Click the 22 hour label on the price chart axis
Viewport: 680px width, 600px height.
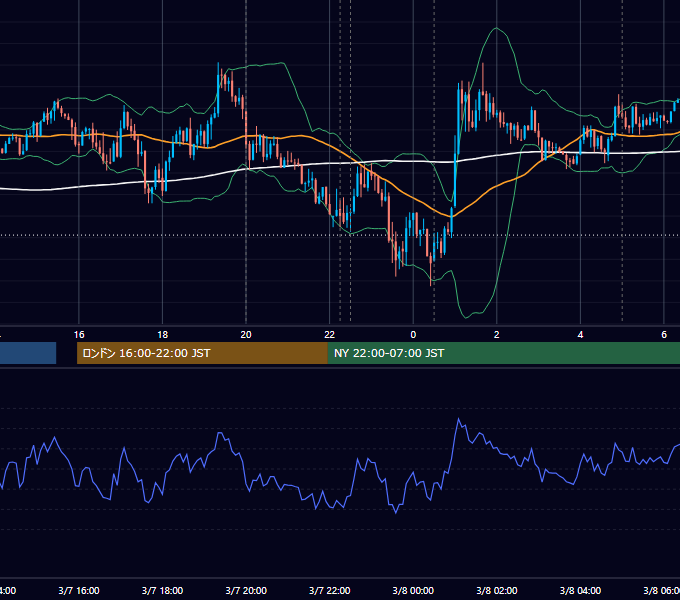point(330,335)
